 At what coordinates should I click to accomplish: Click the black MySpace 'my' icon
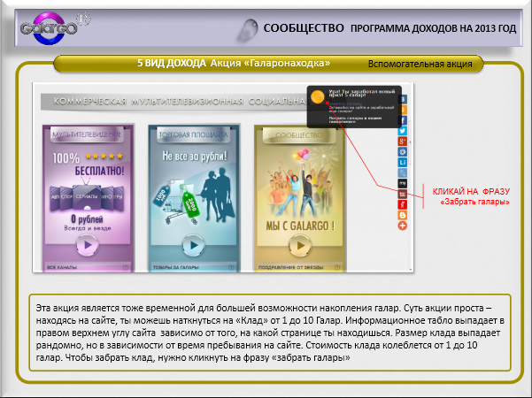pyautogui.click(x=403, y=183)
